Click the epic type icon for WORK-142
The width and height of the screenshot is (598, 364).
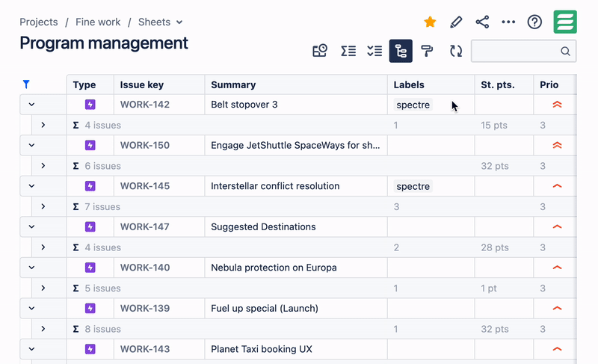(x=90, y=105)
